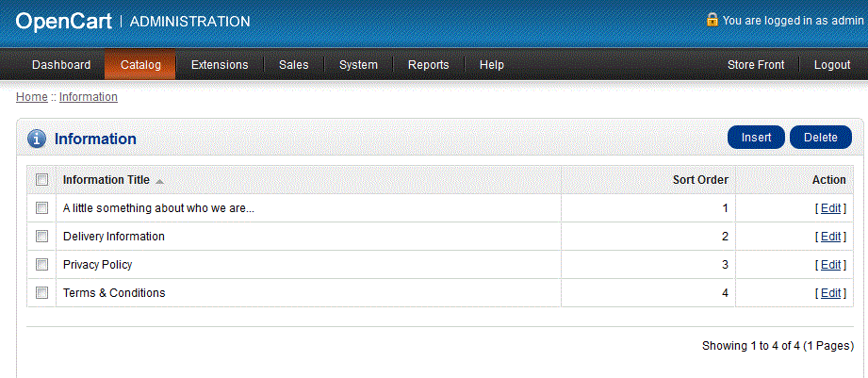Check the box for Delivery Information
This screenshot has width=868, height=378.
[41, 237]
